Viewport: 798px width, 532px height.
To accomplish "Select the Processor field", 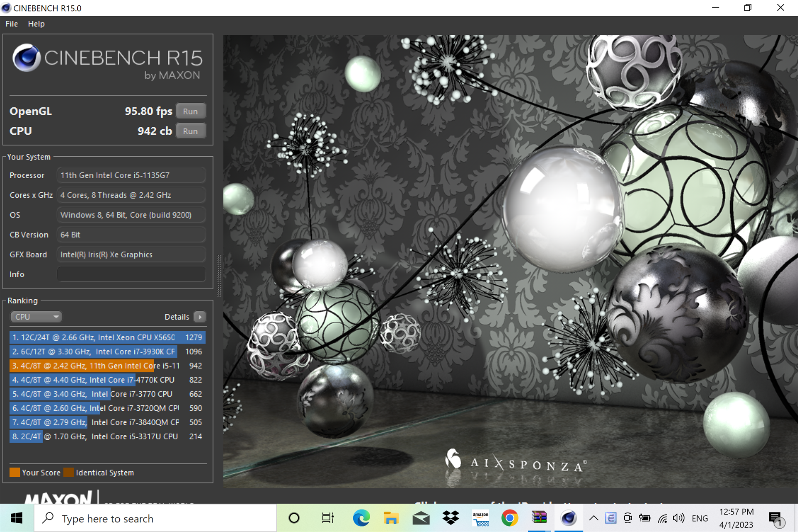I will click(x=131, y=175).
